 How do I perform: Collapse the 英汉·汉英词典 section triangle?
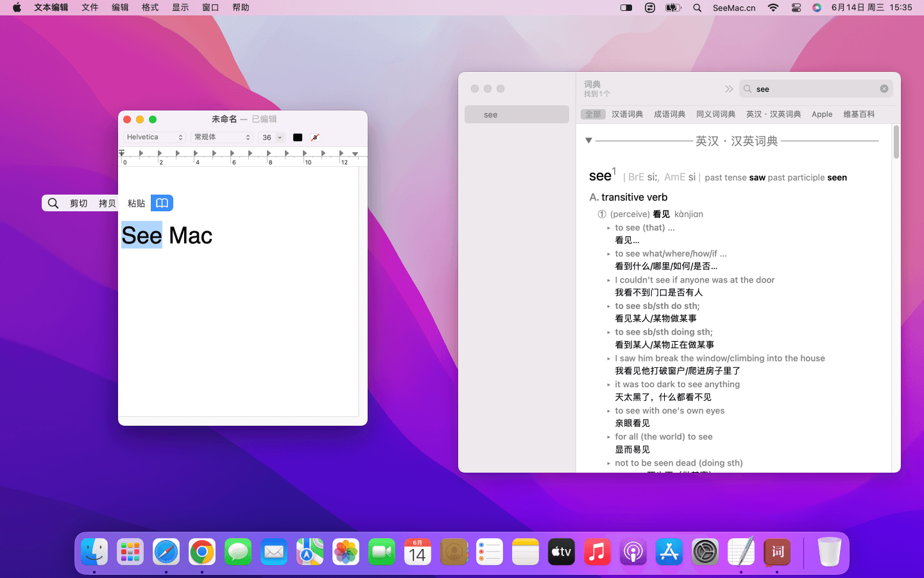pos(588,141)
